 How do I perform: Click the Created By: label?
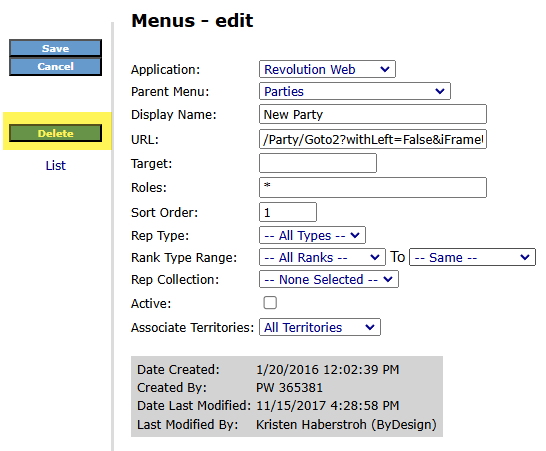[x=172, y=388]
